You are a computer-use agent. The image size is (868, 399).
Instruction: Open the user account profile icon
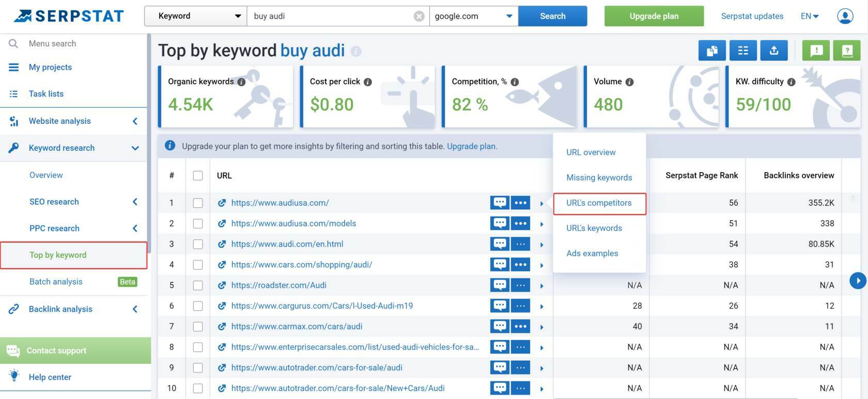point(845,16)
